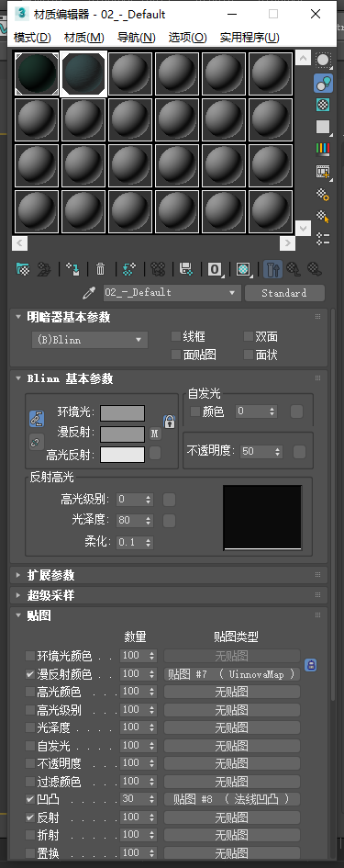Viewport: 344px width, 868px height.
Task: Open the (B)Blinn shader dropdown
Action: [90, 340]
